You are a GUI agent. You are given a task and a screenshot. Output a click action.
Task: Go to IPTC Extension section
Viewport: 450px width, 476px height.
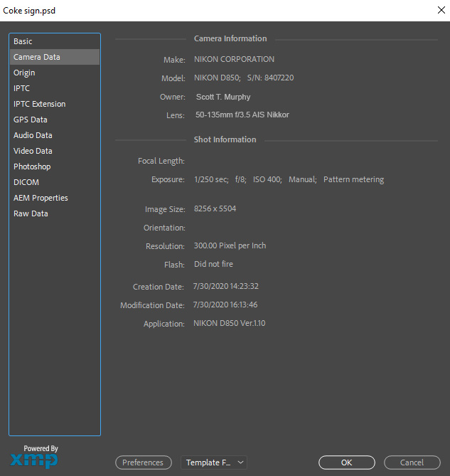40,104
